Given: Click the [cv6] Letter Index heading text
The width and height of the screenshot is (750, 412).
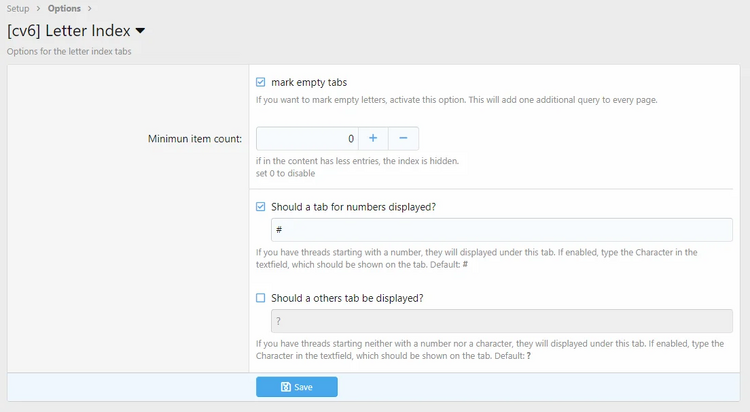Looking at the screenshot, I should coord(68,31).
